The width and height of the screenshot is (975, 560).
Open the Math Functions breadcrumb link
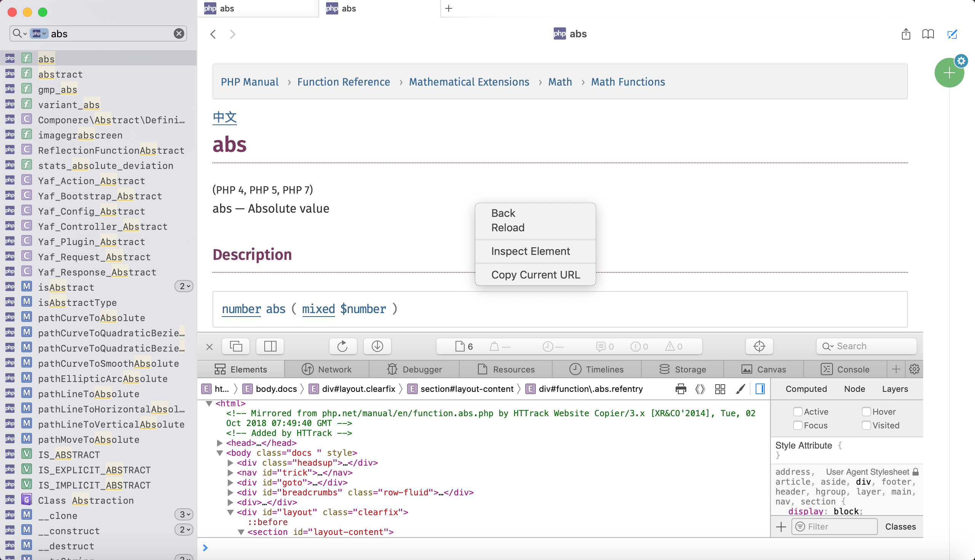628,81
